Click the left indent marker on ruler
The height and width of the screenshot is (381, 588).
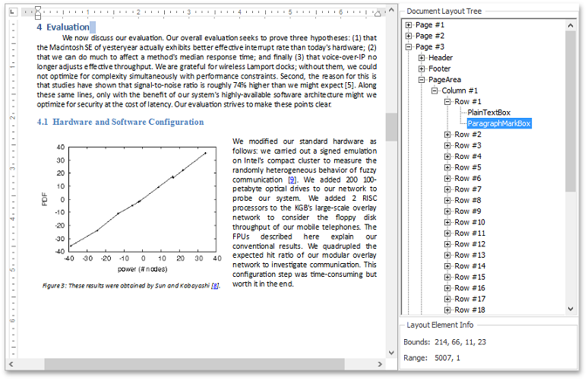(x=38, y=12)
